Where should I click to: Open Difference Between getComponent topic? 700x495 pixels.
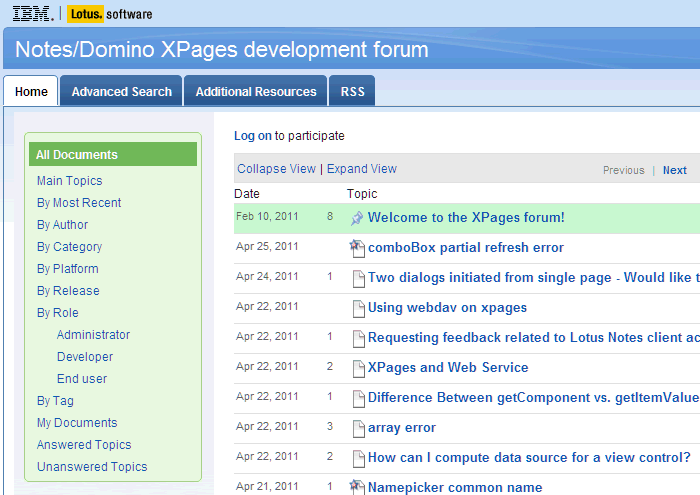(533, 397)
